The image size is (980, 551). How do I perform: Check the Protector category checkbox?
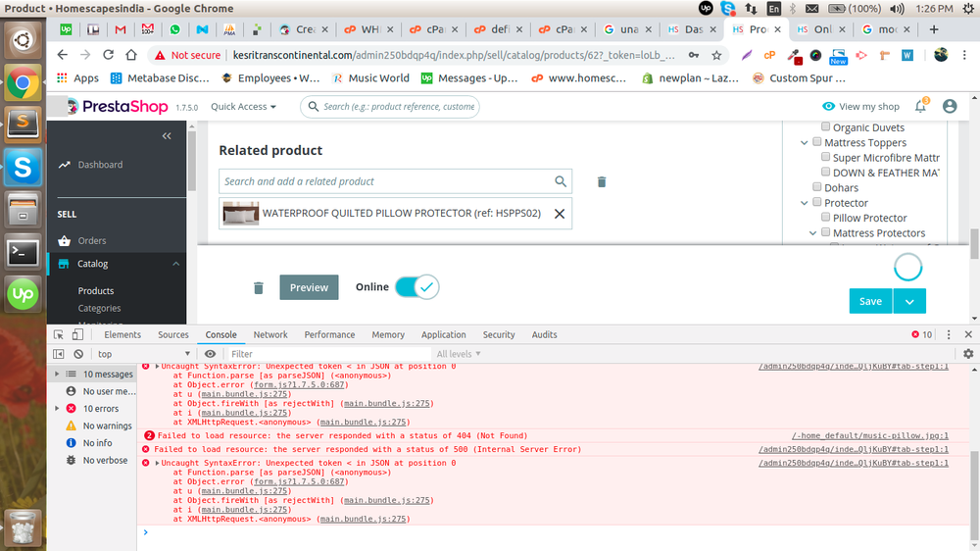pos(817,202)
